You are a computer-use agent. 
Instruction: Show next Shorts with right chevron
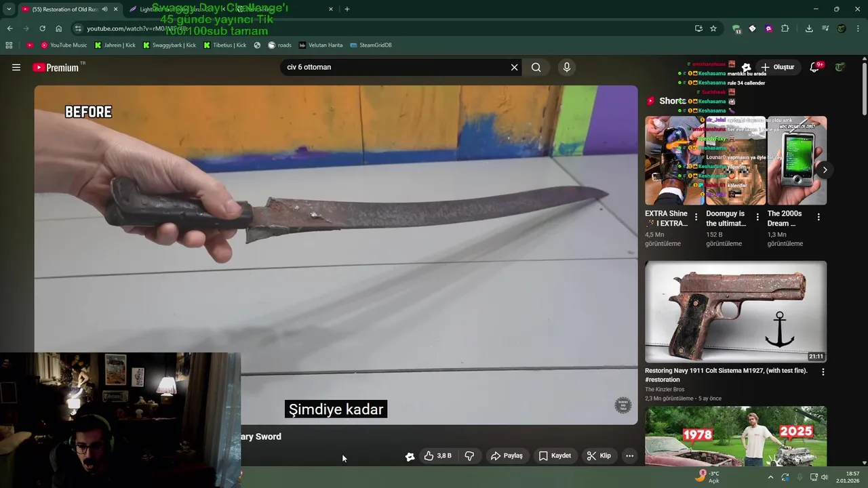pos(825,169)
